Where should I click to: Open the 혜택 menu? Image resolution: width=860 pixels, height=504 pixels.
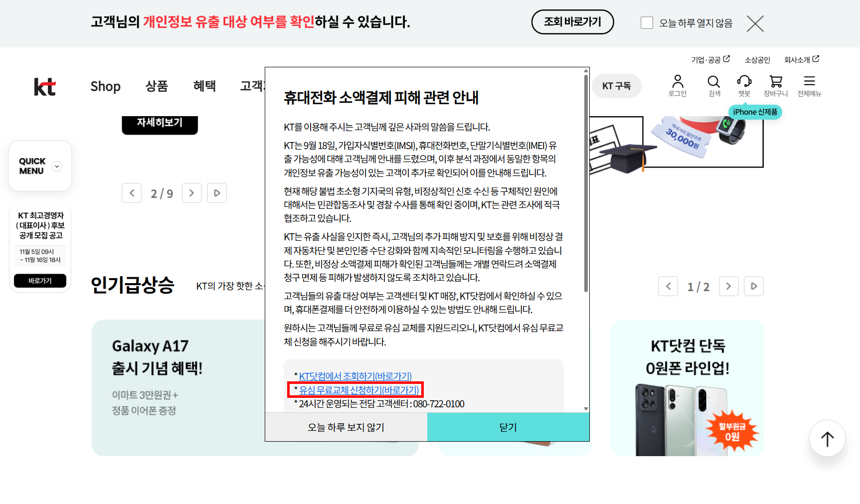pos(204,86)
